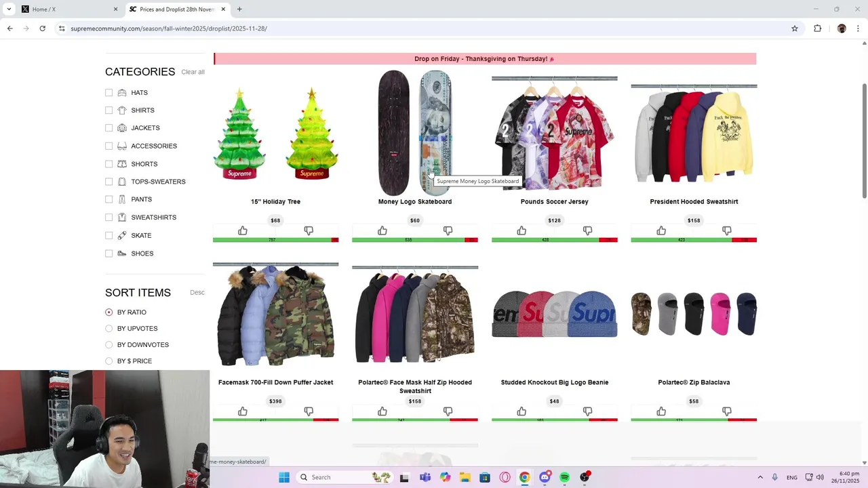Downvote the Pounds Soccer Jersey

point(587,231)
